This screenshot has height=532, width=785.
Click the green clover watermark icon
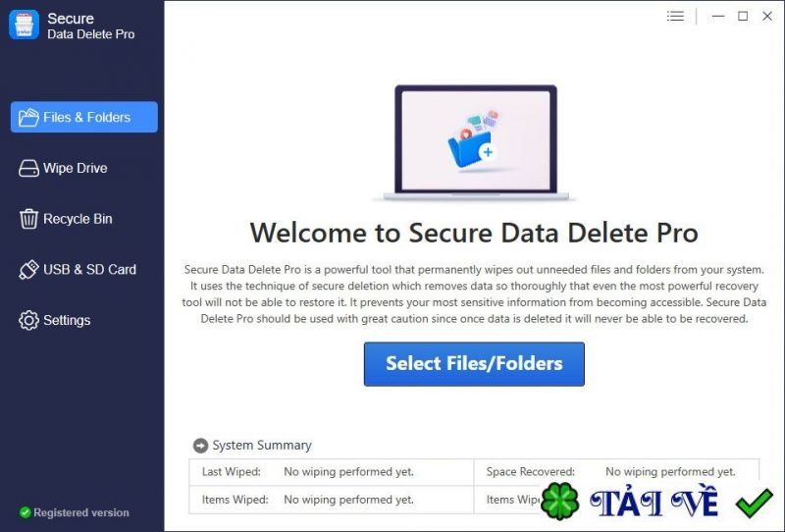tap(560, 502)
